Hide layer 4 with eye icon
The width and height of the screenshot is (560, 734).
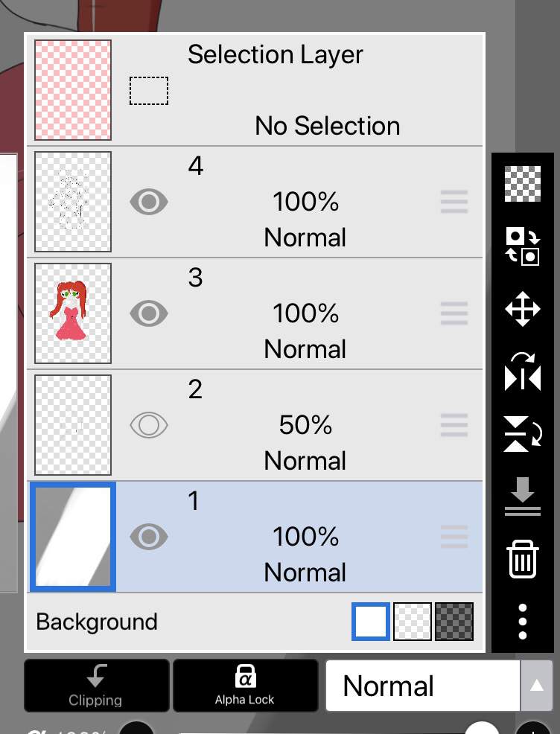[148, 202]
